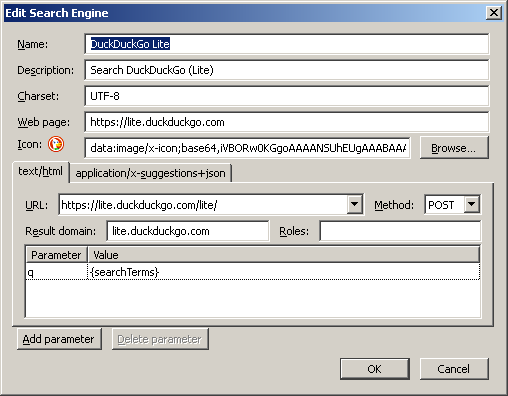This screenshot has width=508, height=396.
Task: Open the Method dropdown showing POST
Action: pos(452,205)
